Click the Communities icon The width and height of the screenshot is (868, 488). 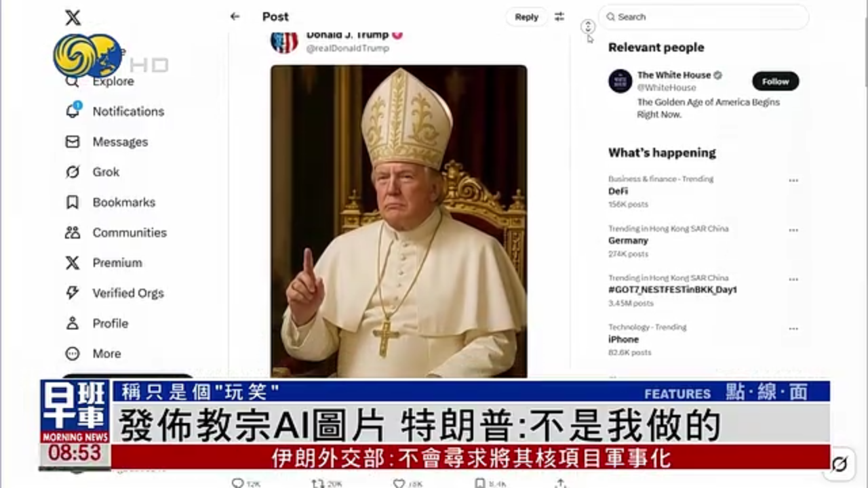click(x=73, y=232)
